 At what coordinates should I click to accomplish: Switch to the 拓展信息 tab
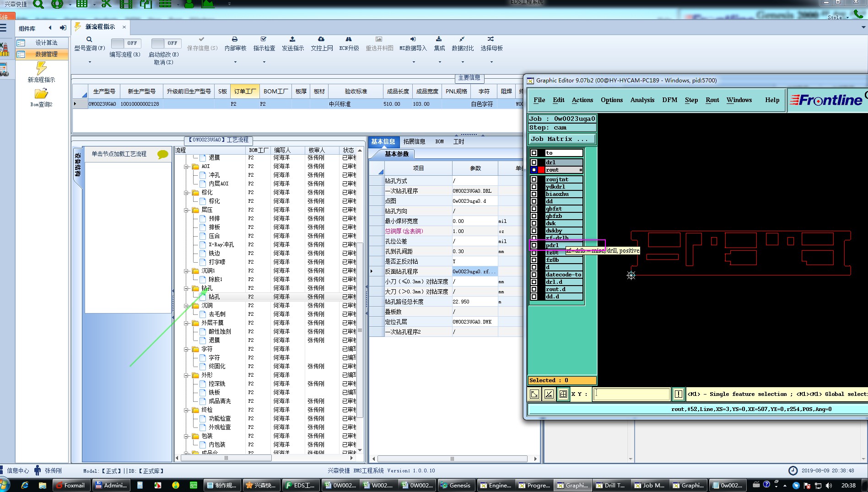[414, 142]
